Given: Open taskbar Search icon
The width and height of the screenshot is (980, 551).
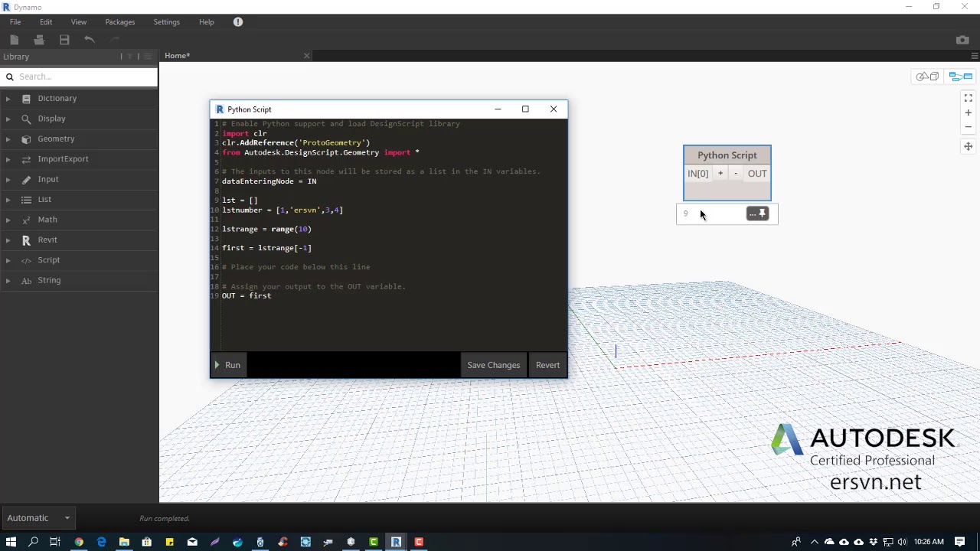Looking at the screenshot, I should (x=33, y=542).
